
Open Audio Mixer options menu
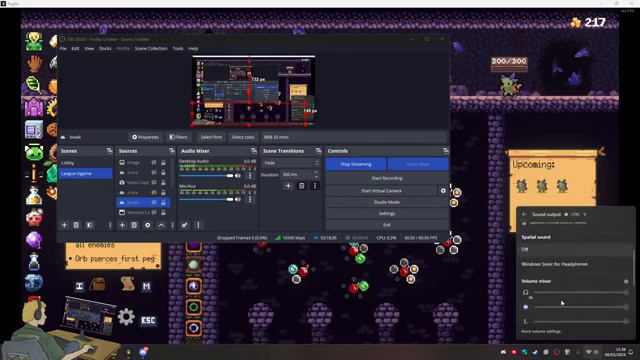pyautogui.click(x=198, y=225)
